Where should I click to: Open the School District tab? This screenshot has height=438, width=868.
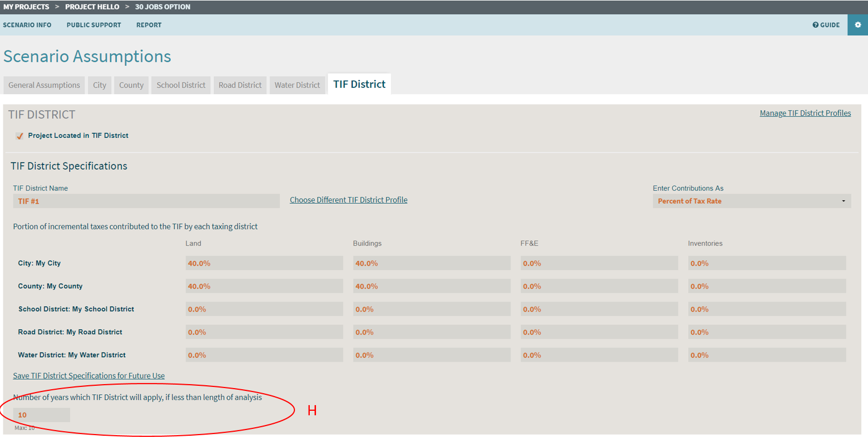click(x=181, y=85)
